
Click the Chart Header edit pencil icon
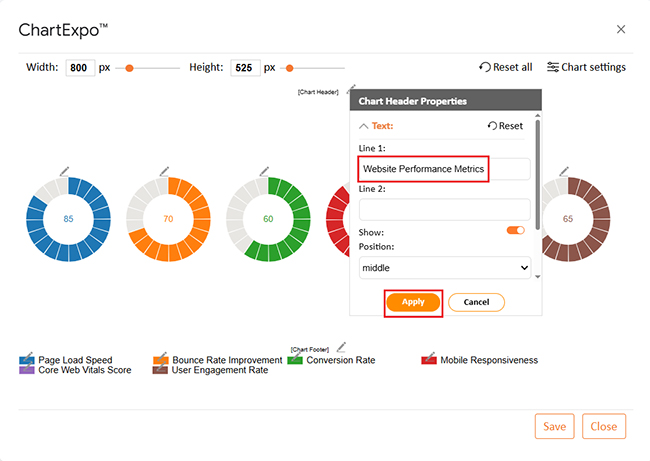[351, 89]
